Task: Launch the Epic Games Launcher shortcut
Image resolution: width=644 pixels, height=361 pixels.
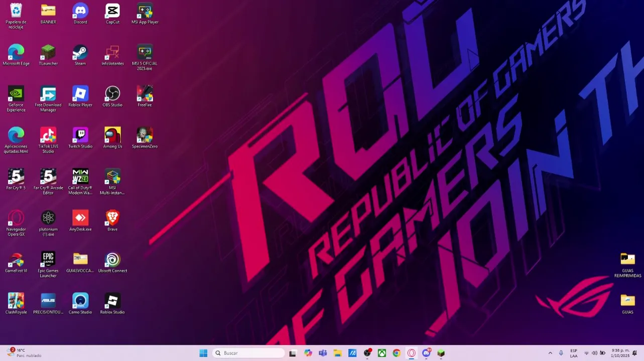Action: coord(48,265)
